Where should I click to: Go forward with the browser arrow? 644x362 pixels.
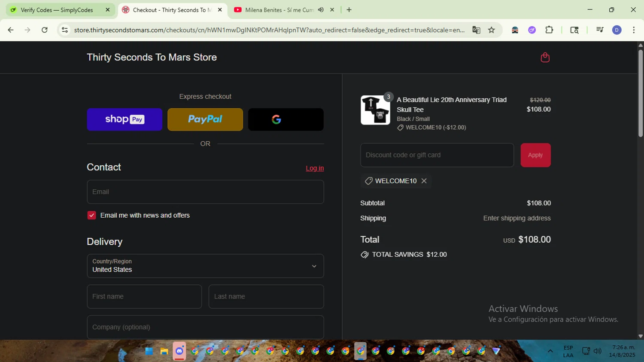click(27, 30)
